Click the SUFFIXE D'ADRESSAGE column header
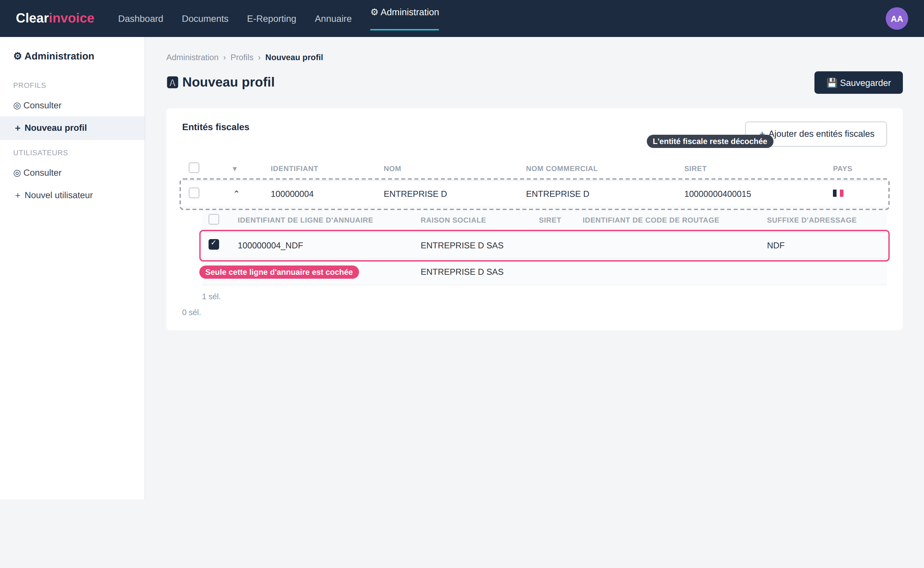 [811, 220]
